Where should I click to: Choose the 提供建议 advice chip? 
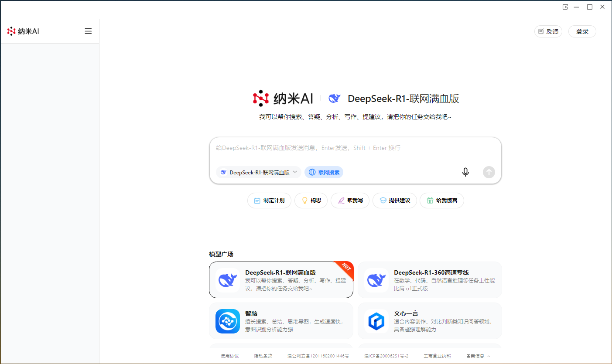tap(395, 201)
